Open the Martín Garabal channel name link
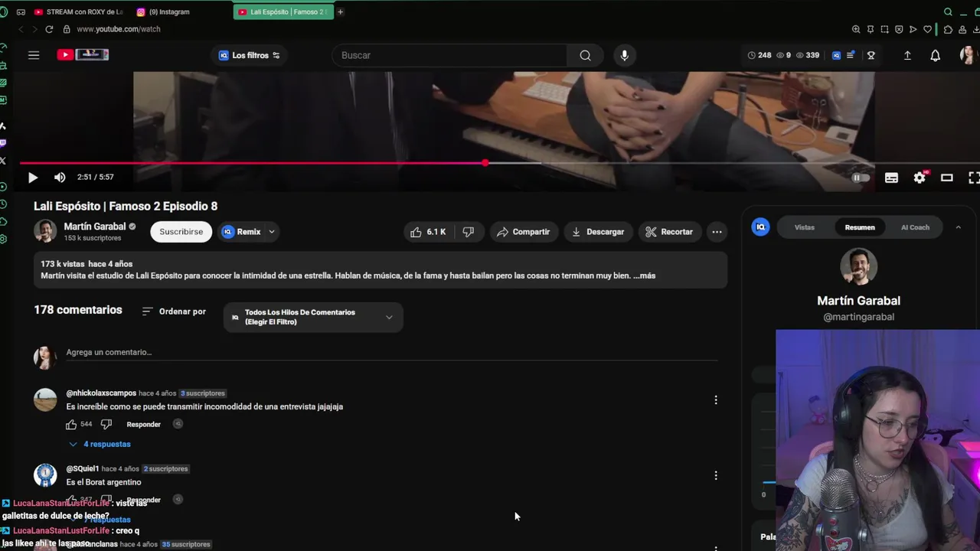 [95, 227]
